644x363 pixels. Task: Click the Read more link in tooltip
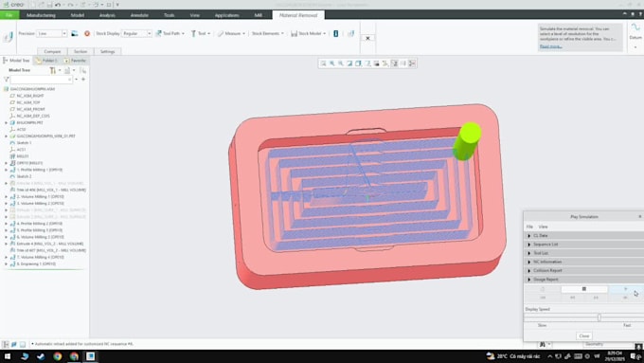[x=550, y=46]
